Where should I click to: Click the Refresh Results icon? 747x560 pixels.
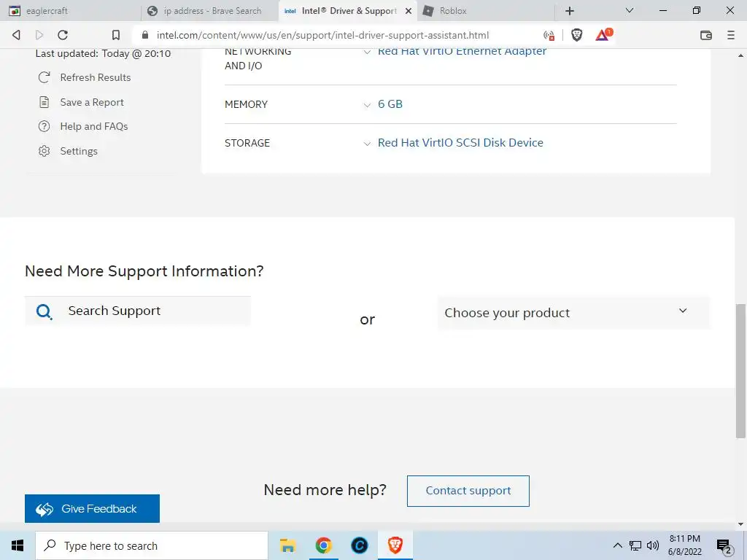(44, 77)
